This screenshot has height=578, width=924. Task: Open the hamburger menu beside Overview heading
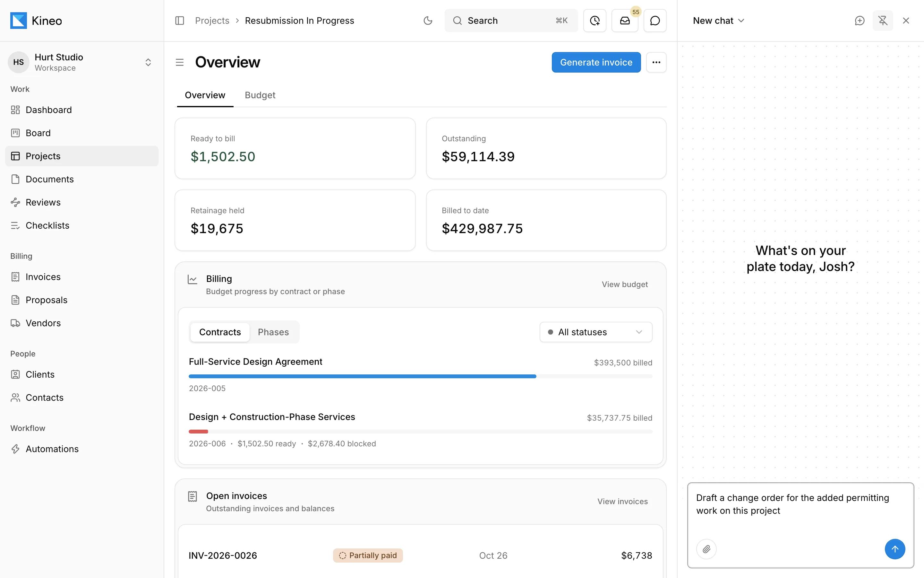pos(179,62)
